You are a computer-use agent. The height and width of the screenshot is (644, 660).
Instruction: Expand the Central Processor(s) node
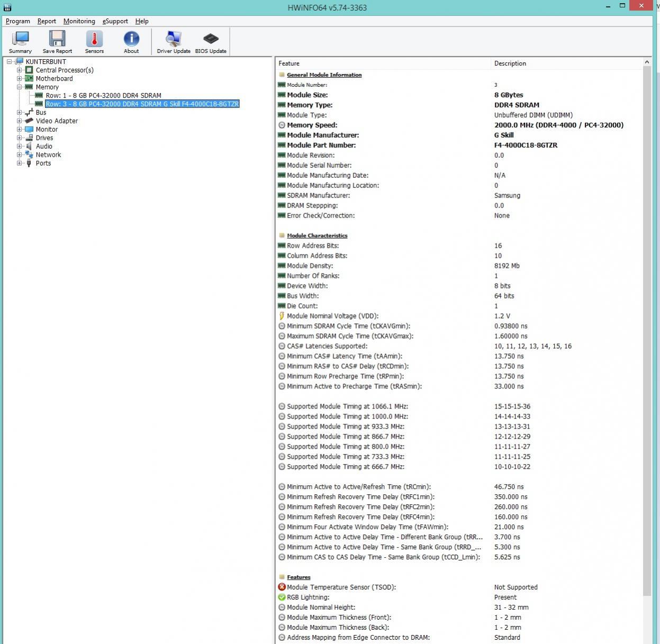coord(19,70)
